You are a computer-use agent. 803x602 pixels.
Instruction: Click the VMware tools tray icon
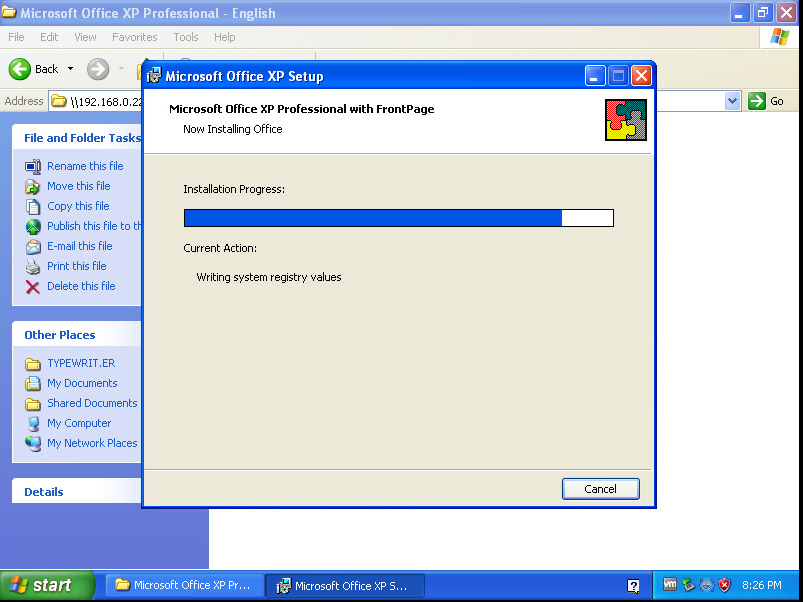point(669,584)
